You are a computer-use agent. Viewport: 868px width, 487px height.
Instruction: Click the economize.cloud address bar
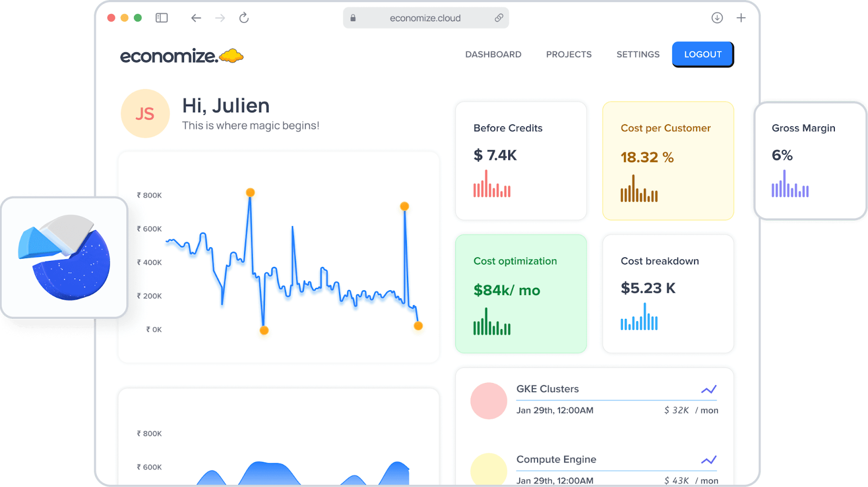click(x=426, y=18)
